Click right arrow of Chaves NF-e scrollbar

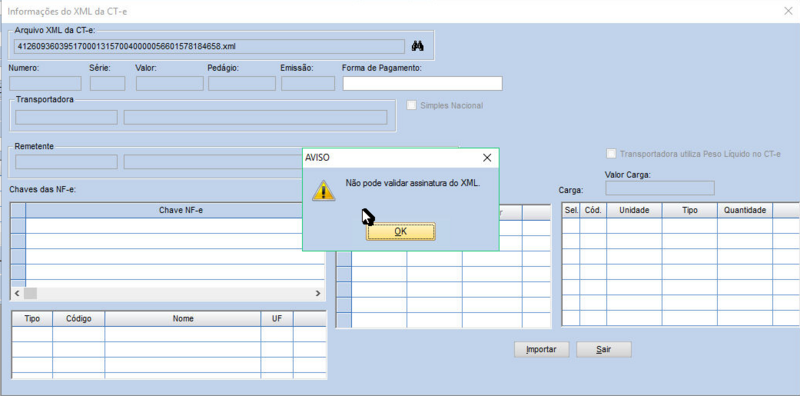click(x=317, y=293)
